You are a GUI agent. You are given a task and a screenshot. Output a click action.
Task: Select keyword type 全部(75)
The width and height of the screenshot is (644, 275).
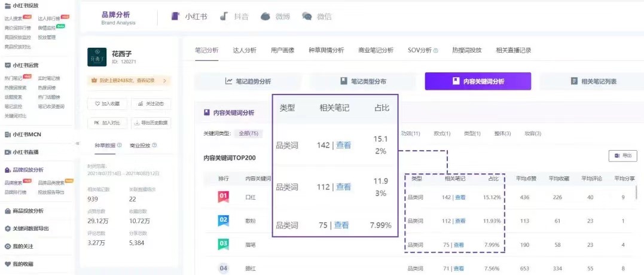click(x=249, y=133)
